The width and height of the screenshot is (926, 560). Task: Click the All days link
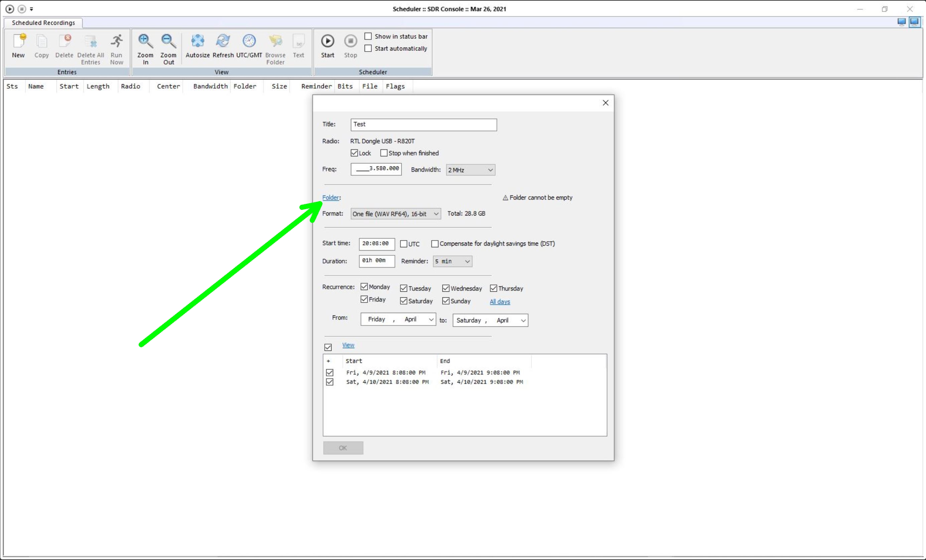point(500,301)
